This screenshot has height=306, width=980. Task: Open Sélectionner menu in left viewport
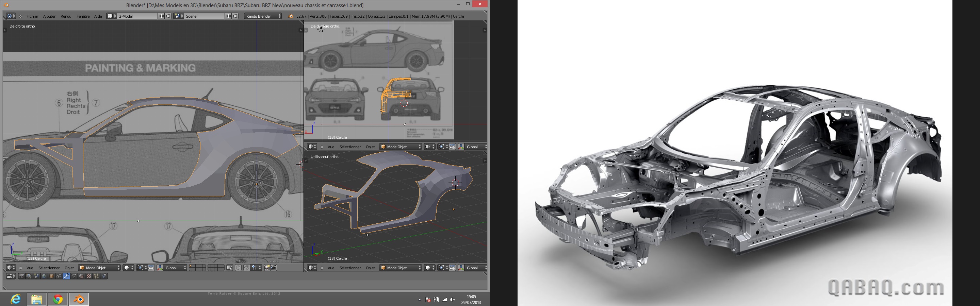[x=49, y=268]
